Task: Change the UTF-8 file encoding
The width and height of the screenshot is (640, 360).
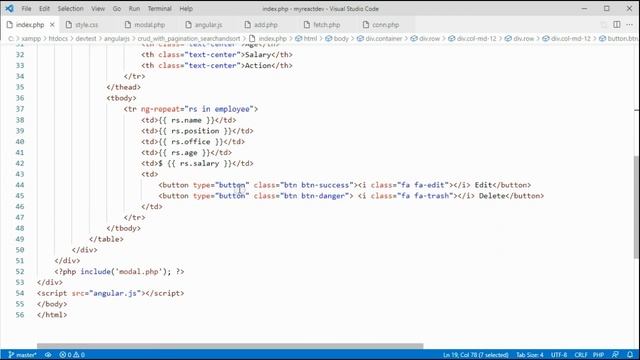Action: 559,355
